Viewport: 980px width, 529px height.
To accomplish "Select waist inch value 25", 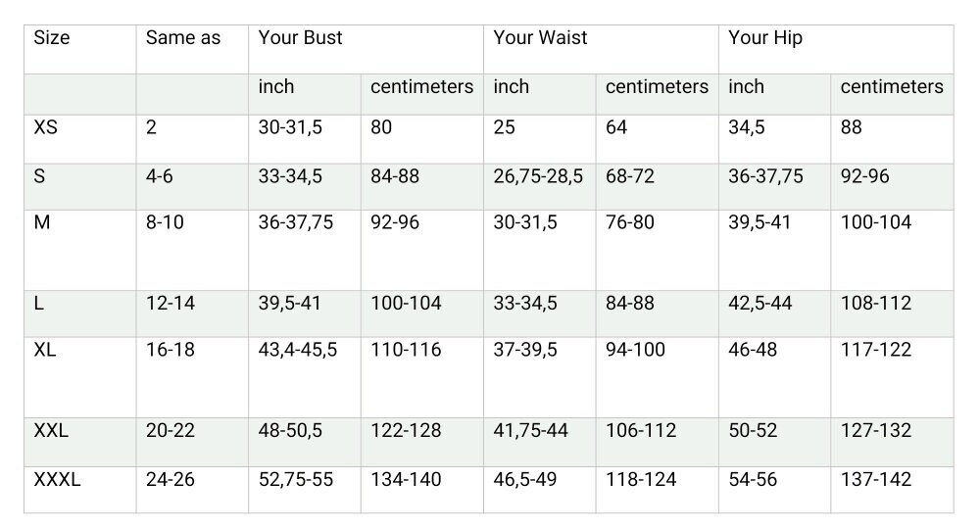I will pyautogui.click(x=504, y=126).
